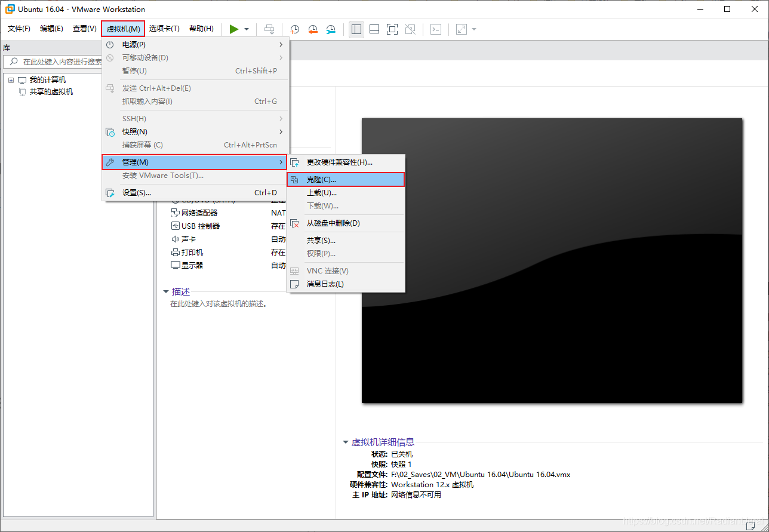This screenshot has height=532, width=769.
Task: Open snapshot manager wrench-clock icon
Action: point(331,29)
